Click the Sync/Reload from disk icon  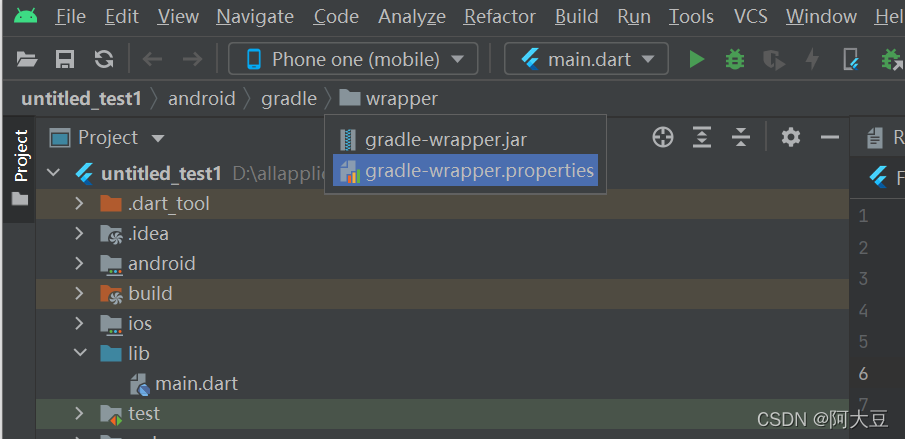(104, 59)
